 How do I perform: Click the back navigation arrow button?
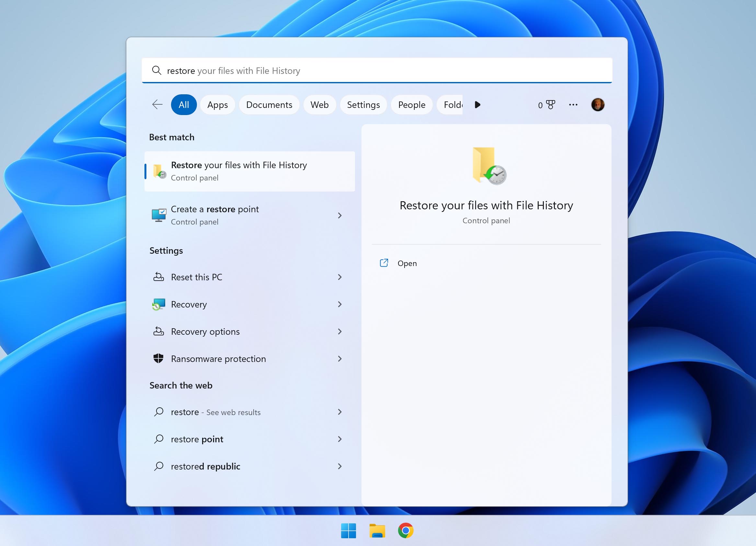click(156, 105)
